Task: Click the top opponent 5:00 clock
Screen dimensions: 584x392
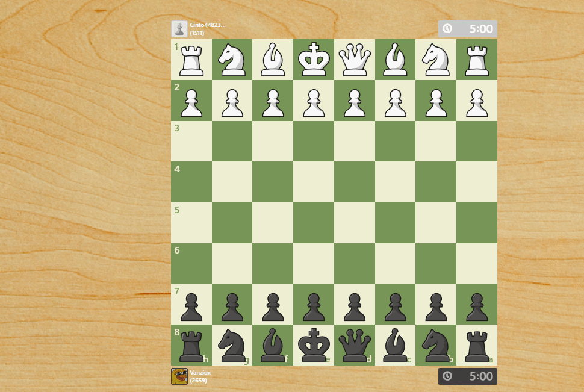Action: pos(468,29)
